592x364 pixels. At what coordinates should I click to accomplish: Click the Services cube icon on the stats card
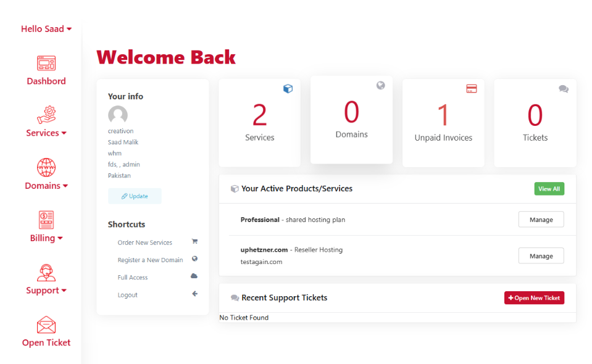tap(288, 88)
